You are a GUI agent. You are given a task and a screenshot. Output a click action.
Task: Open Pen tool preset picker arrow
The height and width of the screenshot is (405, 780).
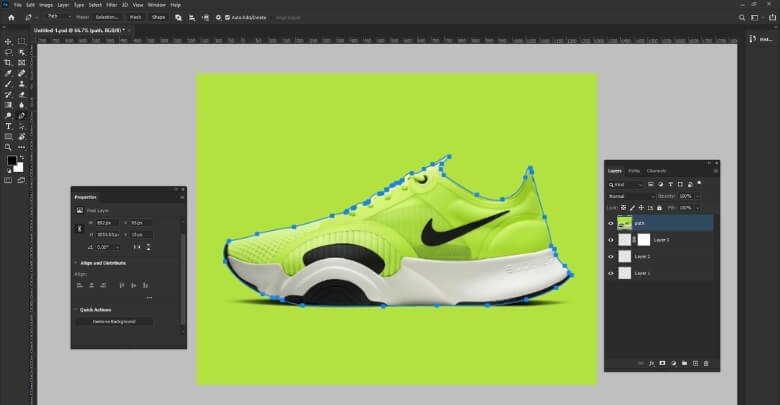[x=35, y=17]
